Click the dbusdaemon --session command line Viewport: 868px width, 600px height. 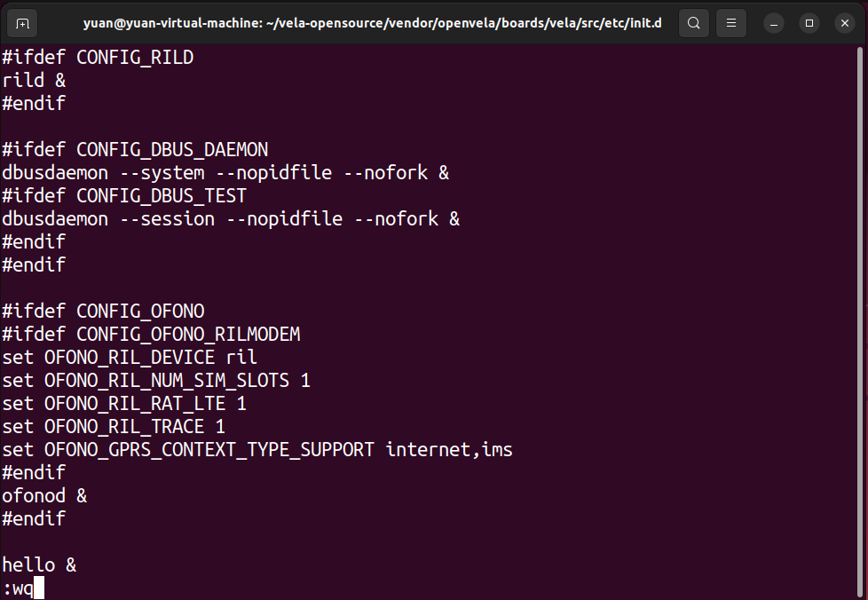(x=231, y=219)
